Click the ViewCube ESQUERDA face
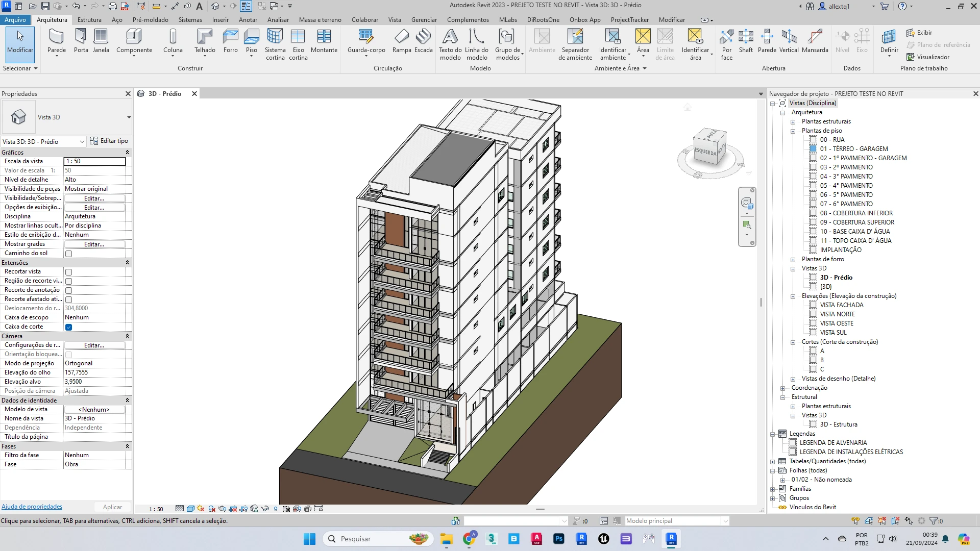 point(705,152)
